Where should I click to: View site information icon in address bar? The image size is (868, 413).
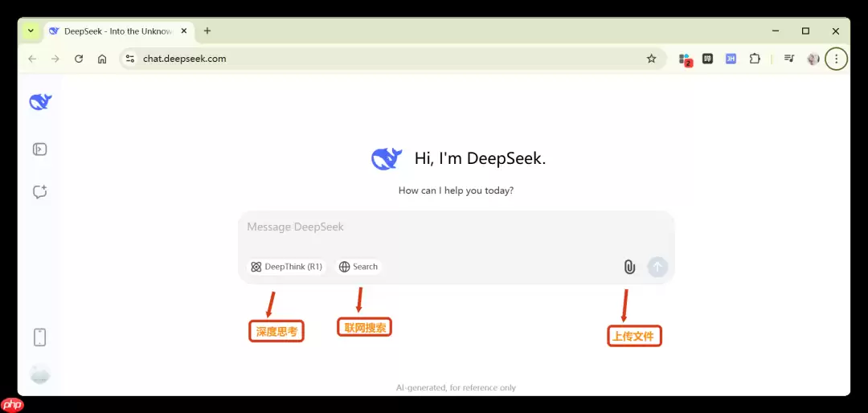point(130,59)
